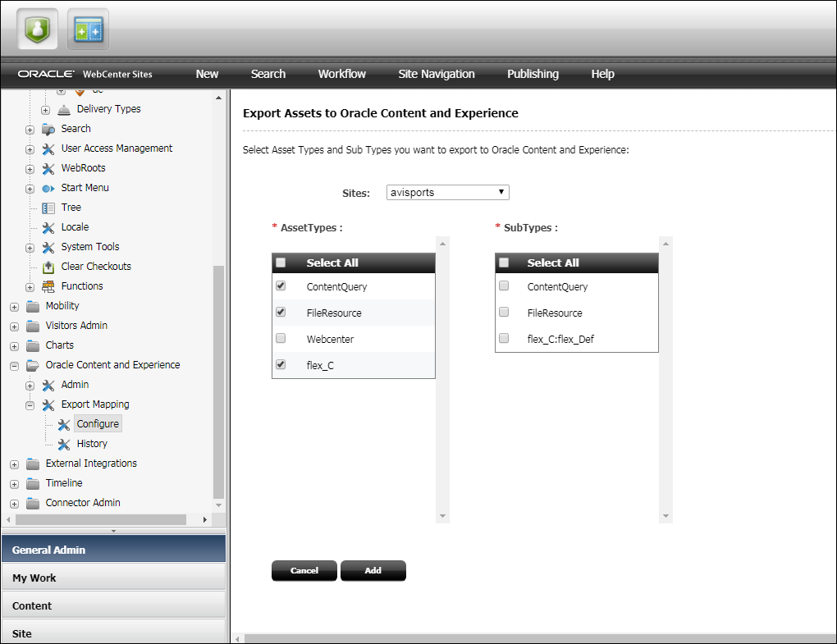Expand the Delivery Types node

tap(45, 111)
